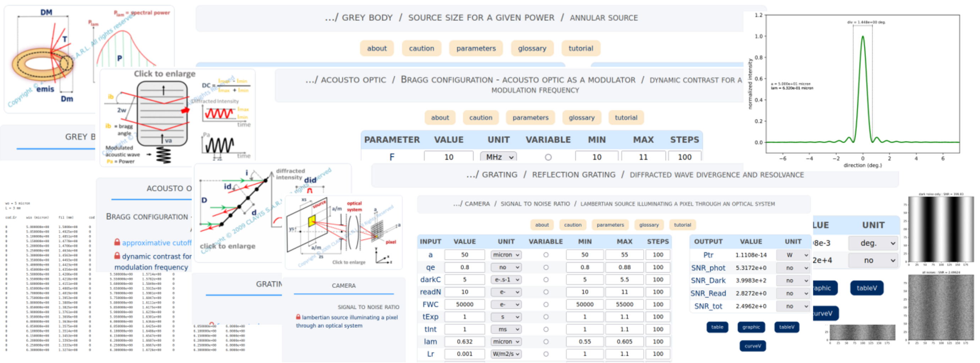
Task: Select the variable radio for input a
Action: click(546, 255)
